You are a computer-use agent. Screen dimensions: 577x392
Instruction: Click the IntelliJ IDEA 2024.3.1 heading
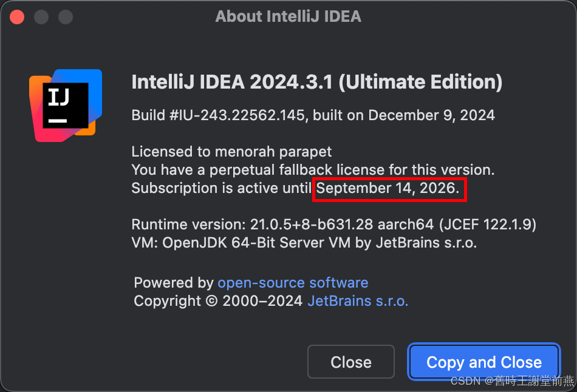(x=232, y=83)
